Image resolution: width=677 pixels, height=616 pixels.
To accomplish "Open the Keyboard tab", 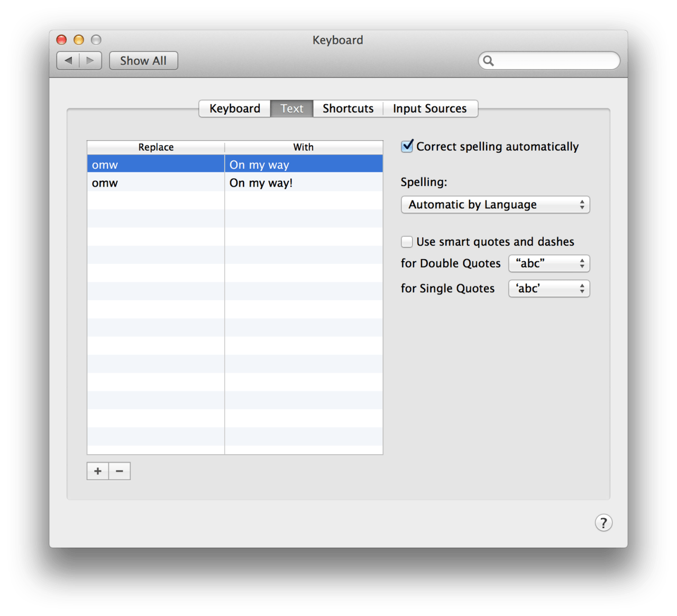I will point(235,109).
